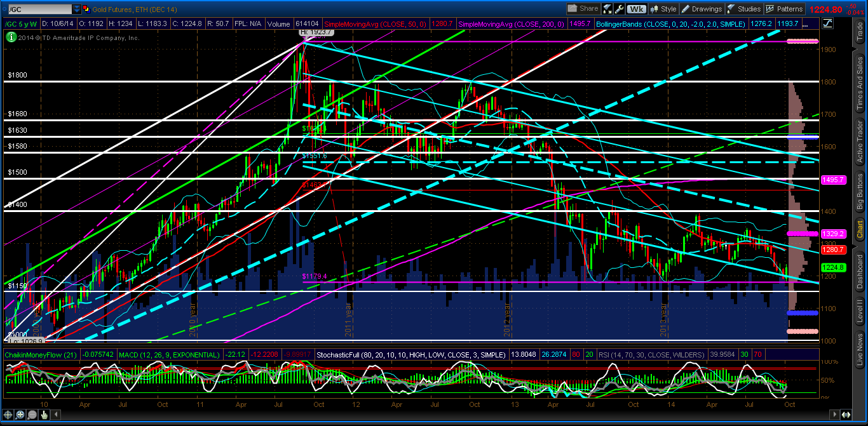This screenshot has width=868, height=426.
Task: Click the $1580 price level label
Action: (x=17, y=147)
